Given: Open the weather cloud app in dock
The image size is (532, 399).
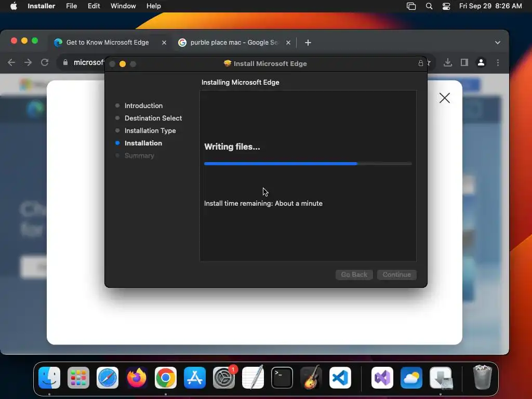Looking at the screenshot, I should click(x=411, y=378).
